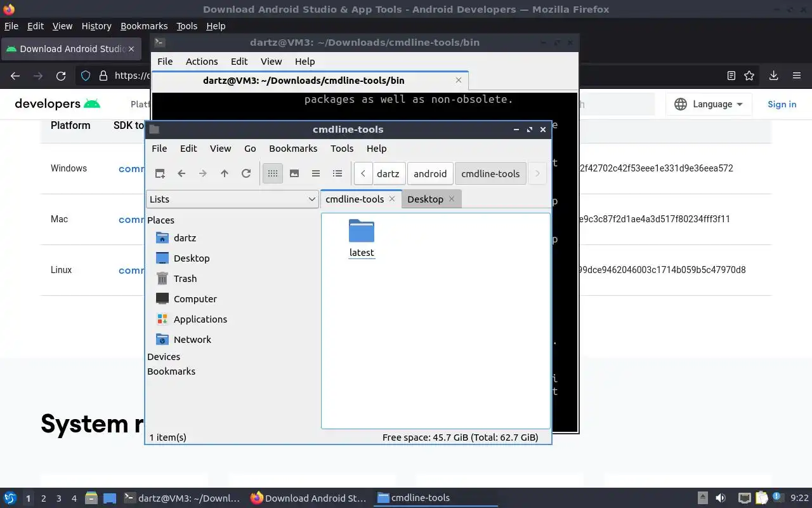812x508 pixels.
Task: Open Firefox hamburger application menu
Action: [x=797, y=76]
